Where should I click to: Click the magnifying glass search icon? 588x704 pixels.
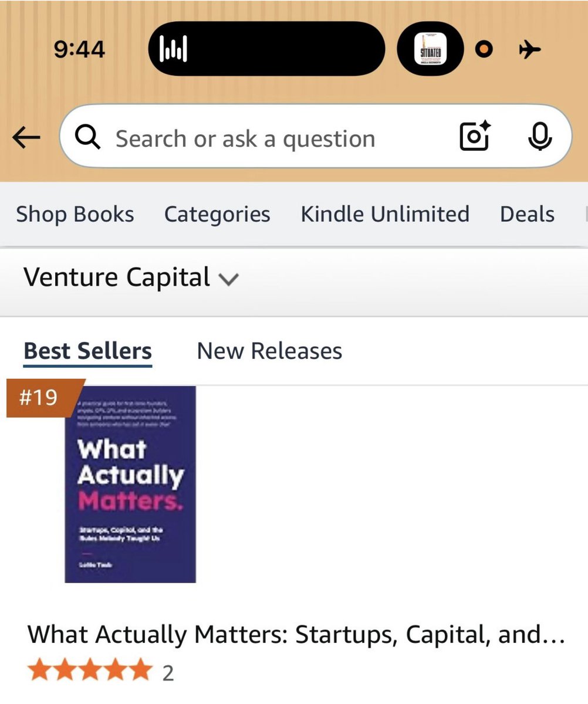pos(88,138)
